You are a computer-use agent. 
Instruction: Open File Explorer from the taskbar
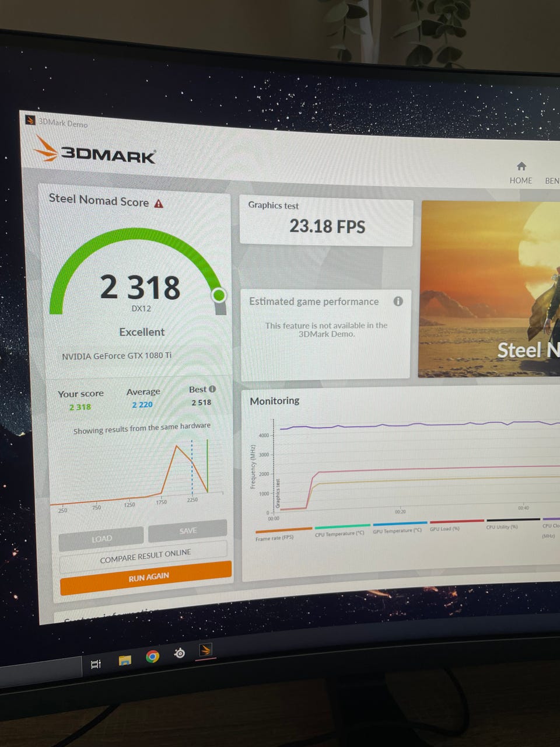pos(125,661)
